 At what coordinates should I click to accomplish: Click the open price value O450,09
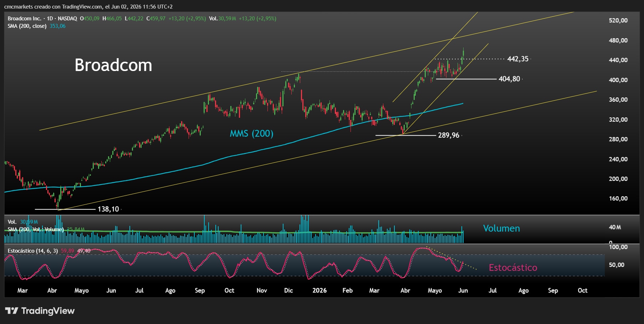[90, 19]
